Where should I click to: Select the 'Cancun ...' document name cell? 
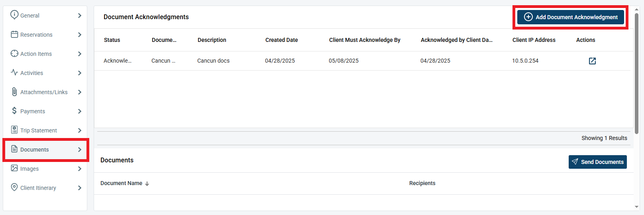[x=163, y=61]
